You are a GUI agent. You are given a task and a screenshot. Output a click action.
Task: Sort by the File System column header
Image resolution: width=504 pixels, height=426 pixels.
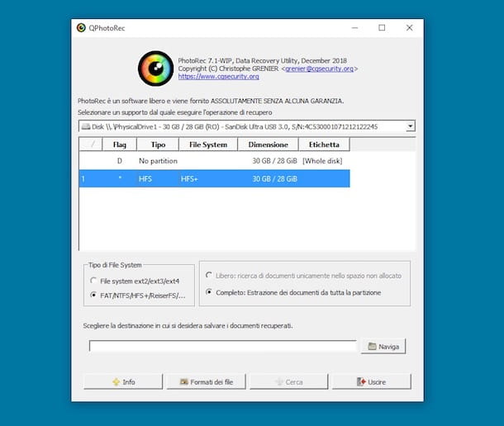tap(208, 144)
